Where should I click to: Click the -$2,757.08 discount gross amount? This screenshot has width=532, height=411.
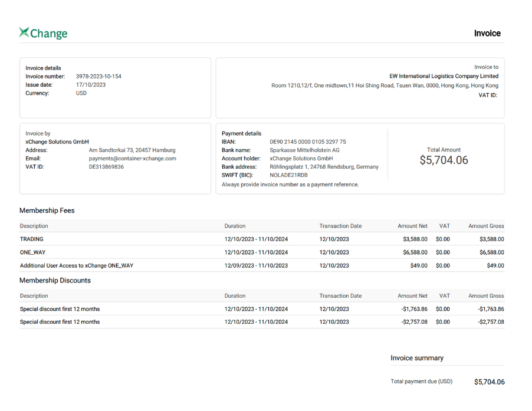(491, 322)
